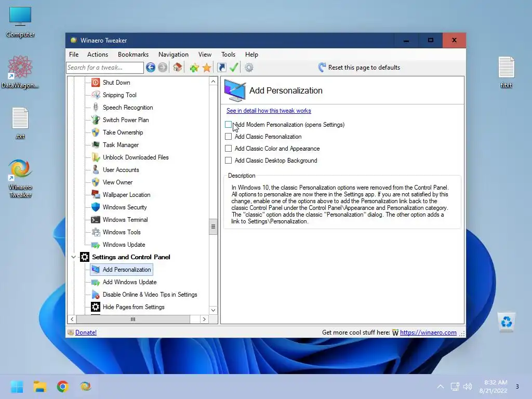Screen dimensions: 532x399
Task: Click the View Owner shield icon
Action: [96, 182]
